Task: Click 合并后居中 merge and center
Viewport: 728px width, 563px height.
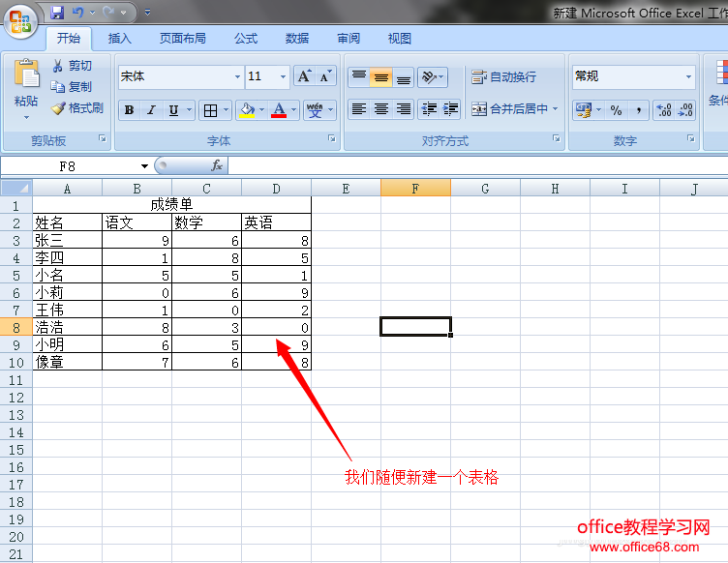Action: (509, 109)
